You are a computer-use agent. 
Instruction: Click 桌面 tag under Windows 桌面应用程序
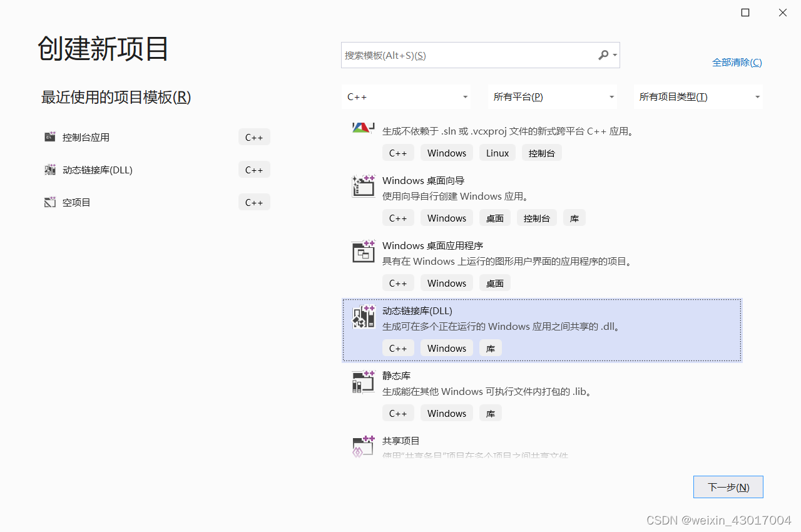point(495,283)
